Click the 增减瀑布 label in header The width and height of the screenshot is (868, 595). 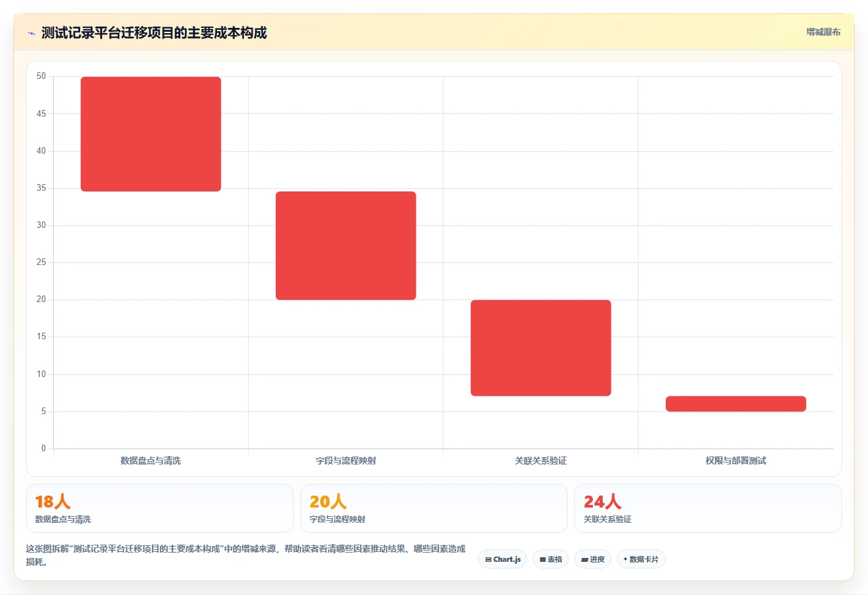[823, 32]
